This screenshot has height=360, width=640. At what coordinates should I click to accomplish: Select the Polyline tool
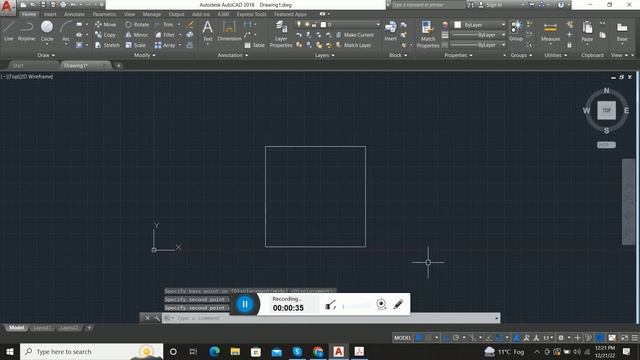pos(26,31)
